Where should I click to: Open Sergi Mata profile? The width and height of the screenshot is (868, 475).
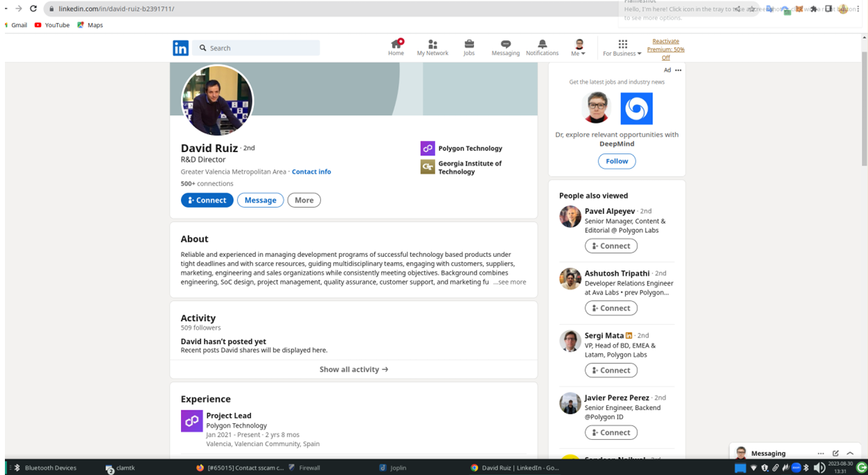tap(604, 336)
